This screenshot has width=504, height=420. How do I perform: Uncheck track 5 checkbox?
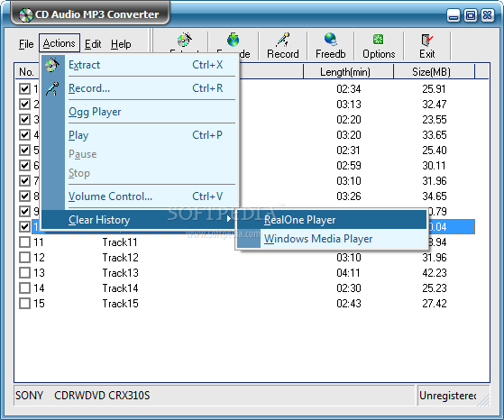[x=24, y=151]
